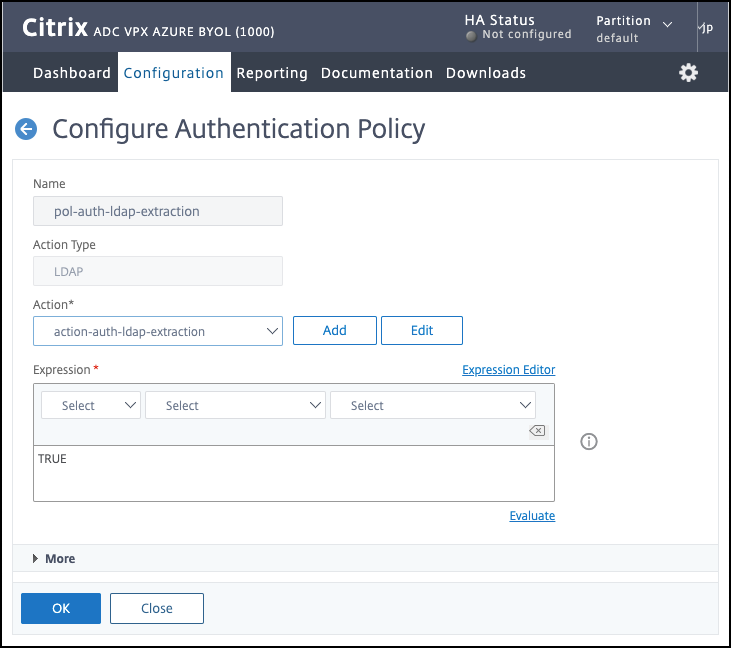Viewport: 731px width, 648px height.
Task: Open the first expression Select dropdown
Action: (x=91, y=405)
